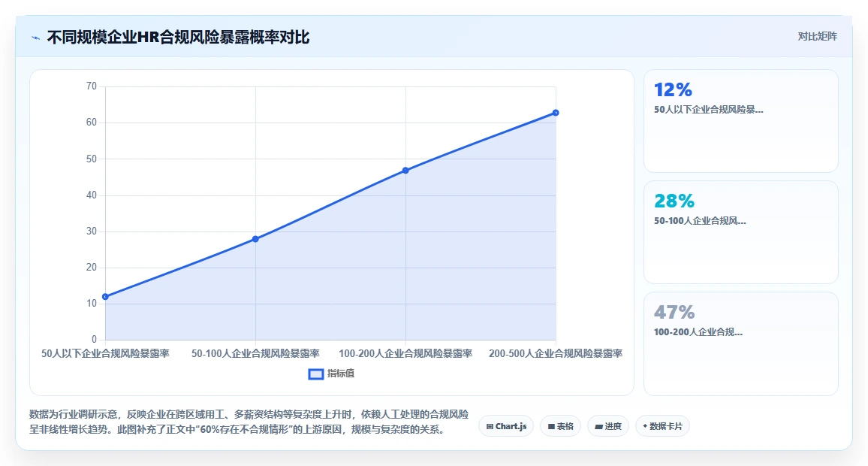
Task: Click the 100-200人企业合规... card caption
Action: coord(698,332)
